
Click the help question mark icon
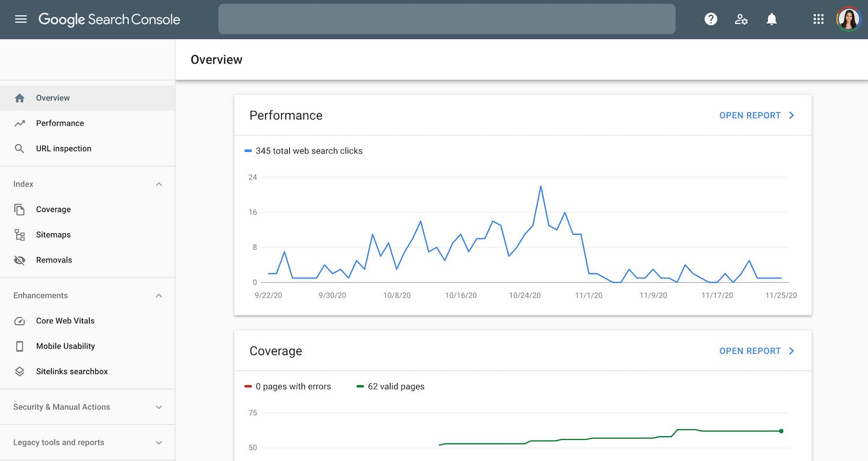711,19
